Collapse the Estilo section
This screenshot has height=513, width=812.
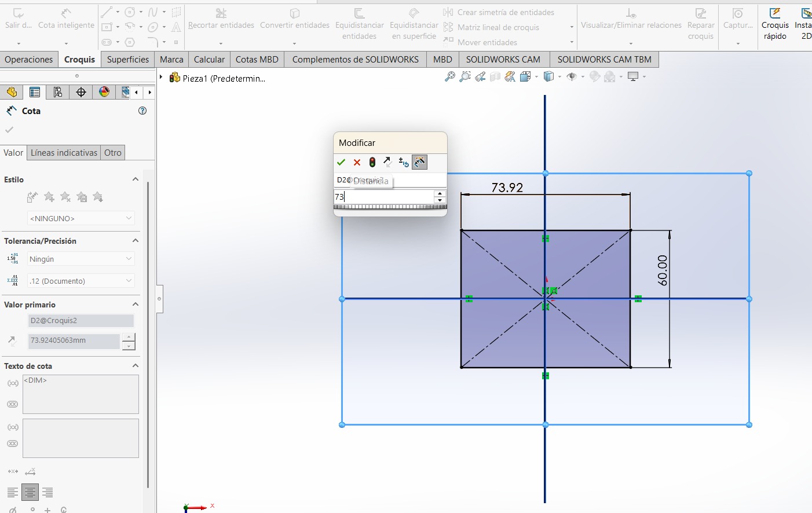tap(136, 179)
